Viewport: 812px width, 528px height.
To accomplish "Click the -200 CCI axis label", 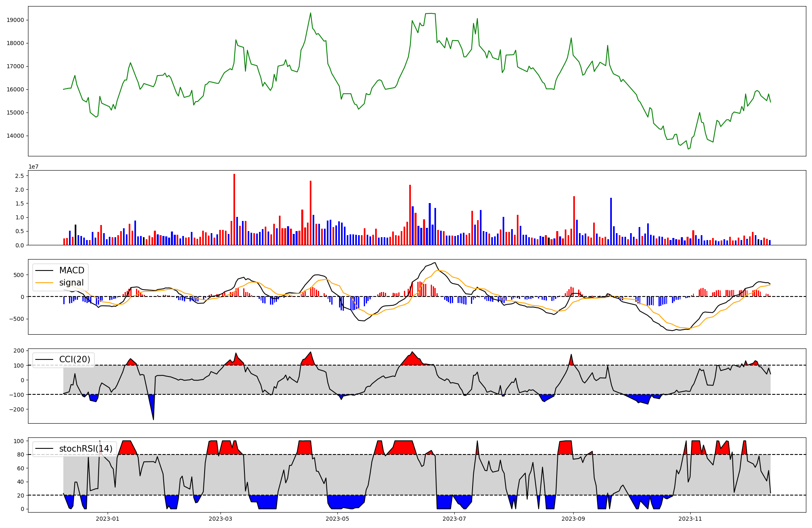I will click(16, 409).
